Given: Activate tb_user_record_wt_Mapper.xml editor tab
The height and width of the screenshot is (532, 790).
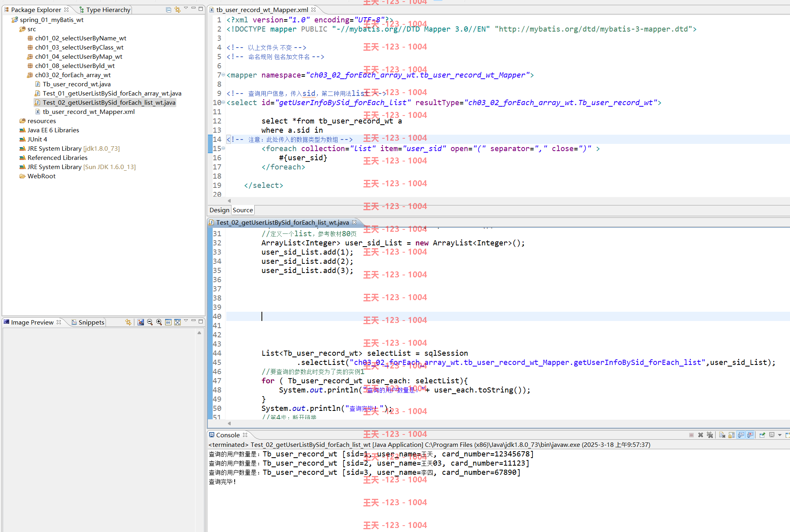Looking at the screenshot, I should coord(262,10).
